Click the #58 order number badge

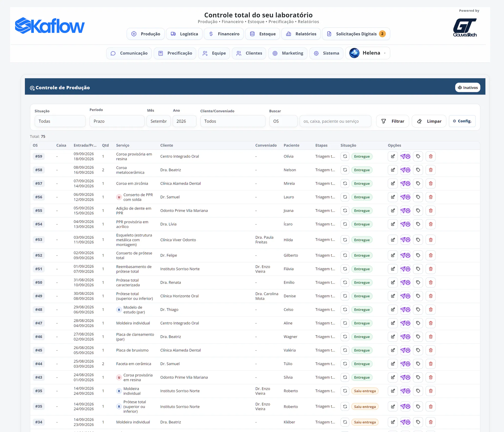point(39,170)
